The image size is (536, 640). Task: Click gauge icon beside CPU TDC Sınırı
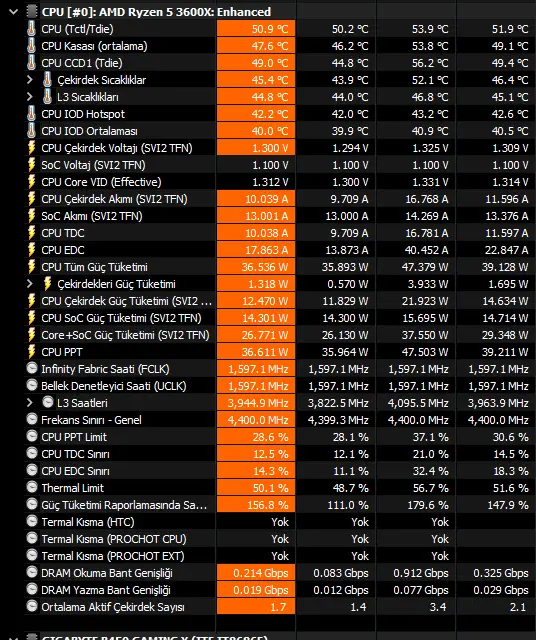(32, 453)
